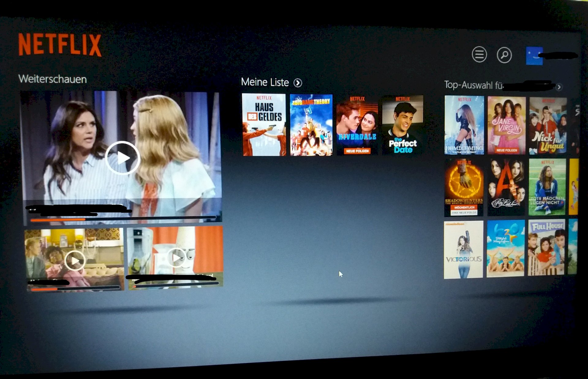
Task: Expand Meine Liste with arrow icon
Action: pyautogui.click(x=298, y=83)
